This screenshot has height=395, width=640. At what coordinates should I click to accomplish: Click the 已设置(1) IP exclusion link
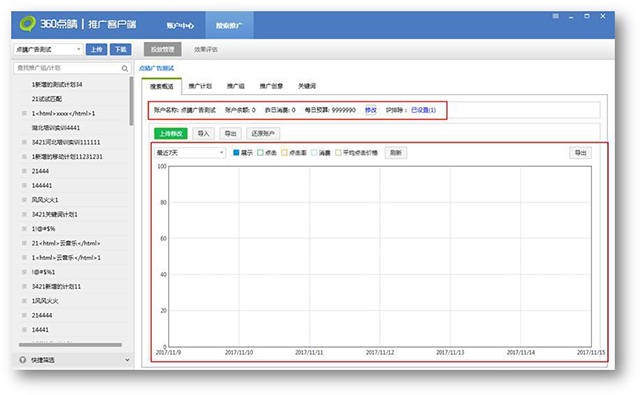click(423, 110)
